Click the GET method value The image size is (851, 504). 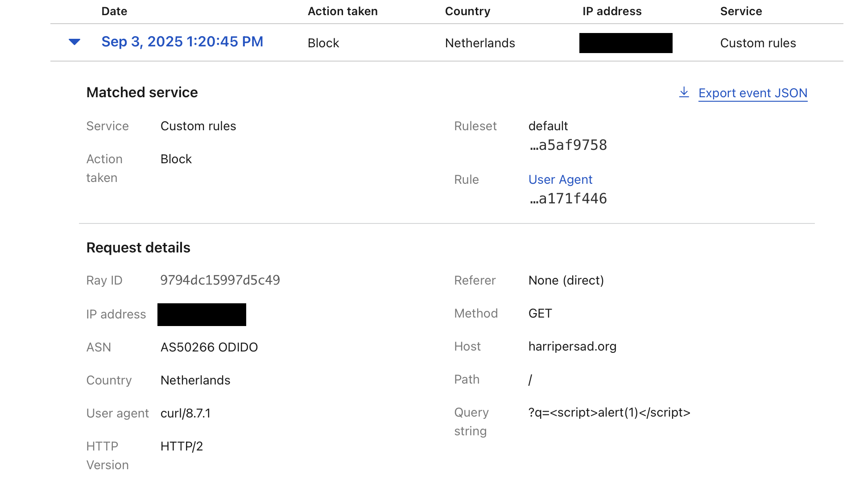pos(540,313)
